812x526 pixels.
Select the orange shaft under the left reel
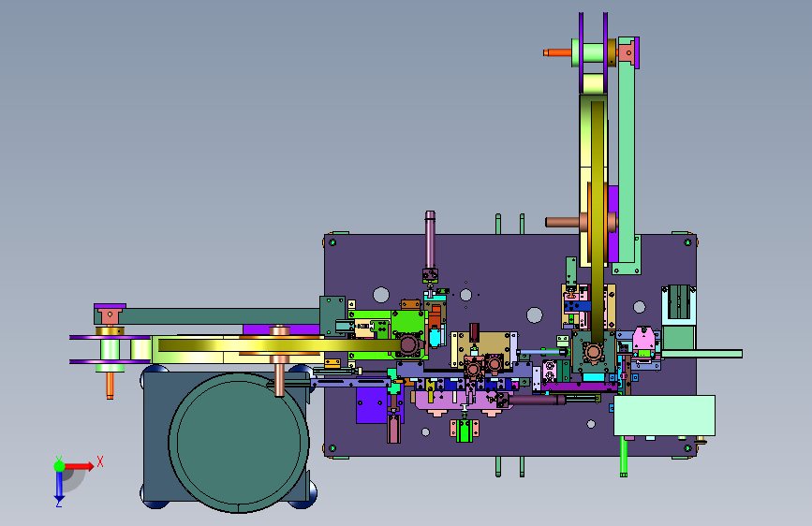[110, 386]
